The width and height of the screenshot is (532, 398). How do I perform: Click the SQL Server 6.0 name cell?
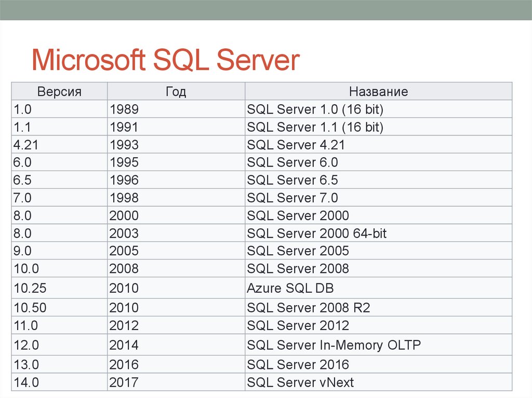pyautogui.click(x=292, y=162)
